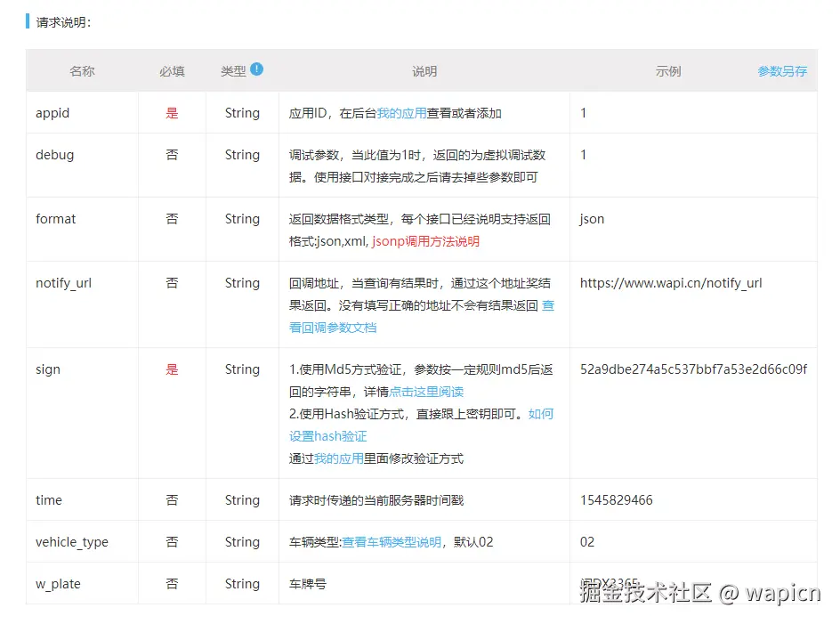Viewport: 840px width, 624px height.
Task: Click the 示例 column header
Action: click(x=668, y=70)
